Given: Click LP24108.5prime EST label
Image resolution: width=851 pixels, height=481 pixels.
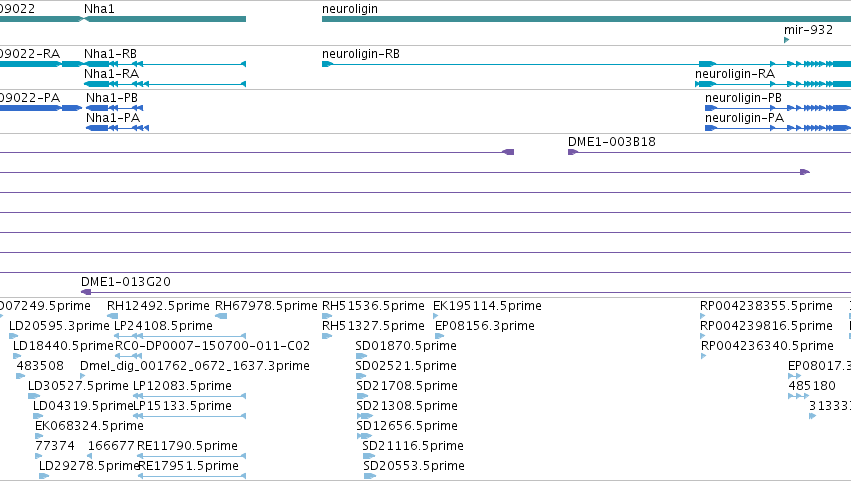Looking at the screenshot, I should pyautogui.click(x=163, y=326).
